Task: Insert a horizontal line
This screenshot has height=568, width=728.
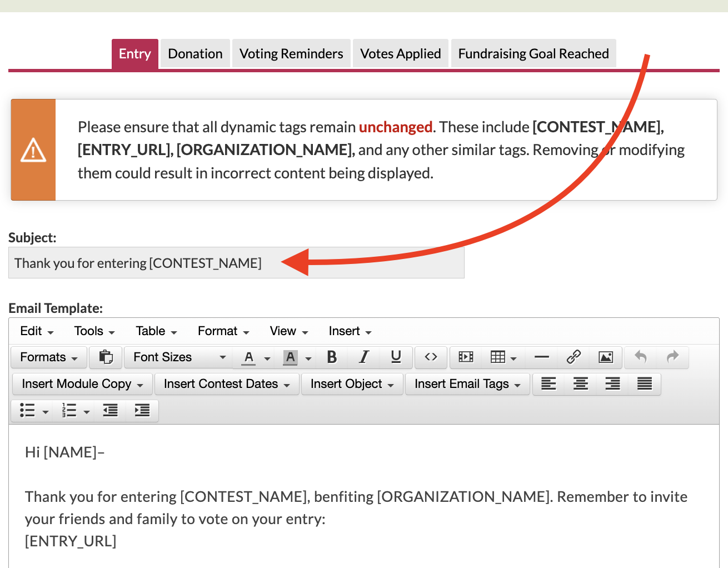Action: click(x=541, y=357)
